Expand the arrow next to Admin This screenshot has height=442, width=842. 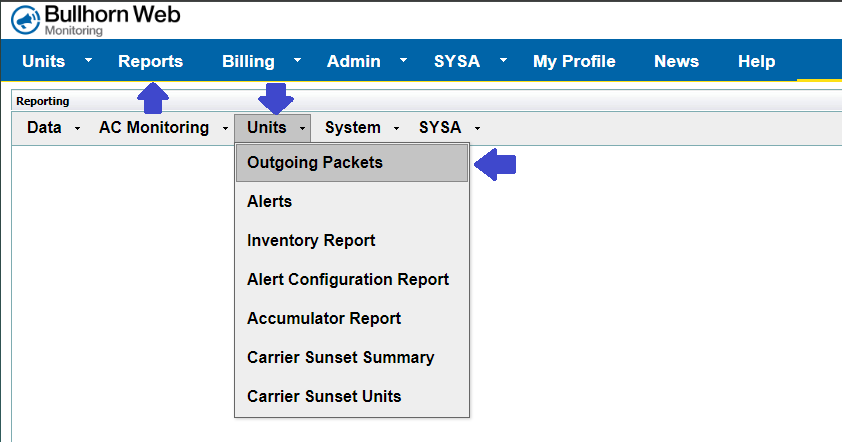coord(403,60)
